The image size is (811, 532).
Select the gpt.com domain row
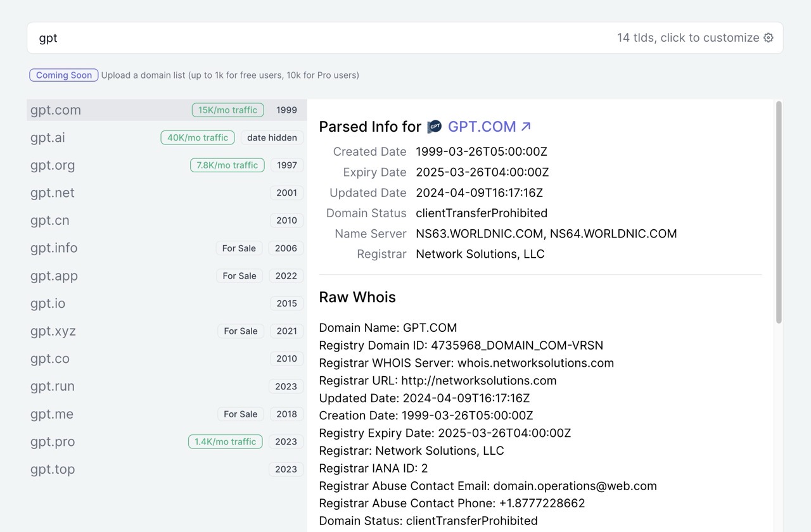pos(167,110)
